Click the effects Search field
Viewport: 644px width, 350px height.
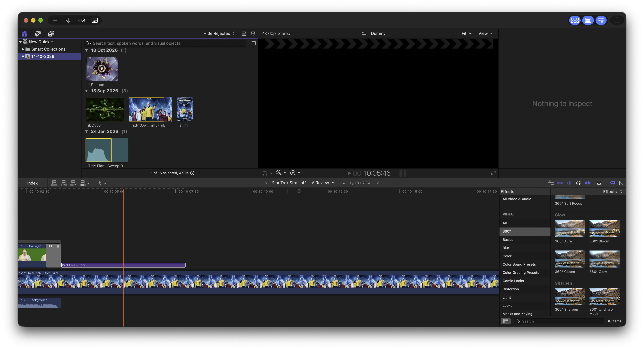point(559,321)
